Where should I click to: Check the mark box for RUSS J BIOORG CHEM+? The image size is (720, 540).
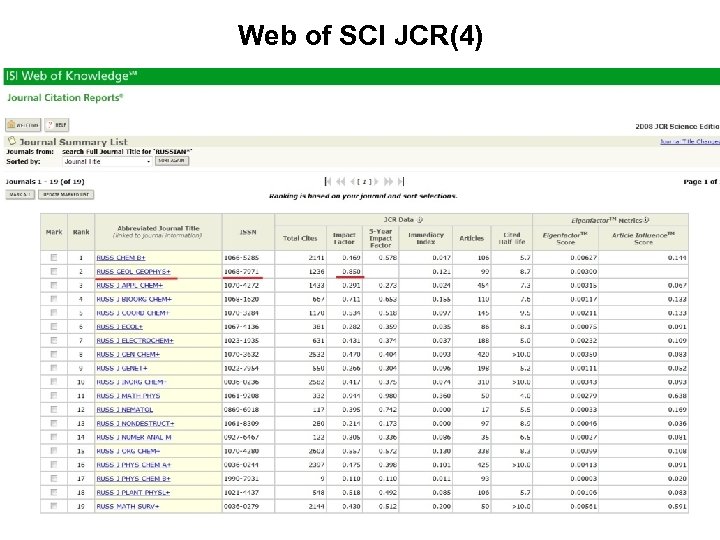coord(54,299)
